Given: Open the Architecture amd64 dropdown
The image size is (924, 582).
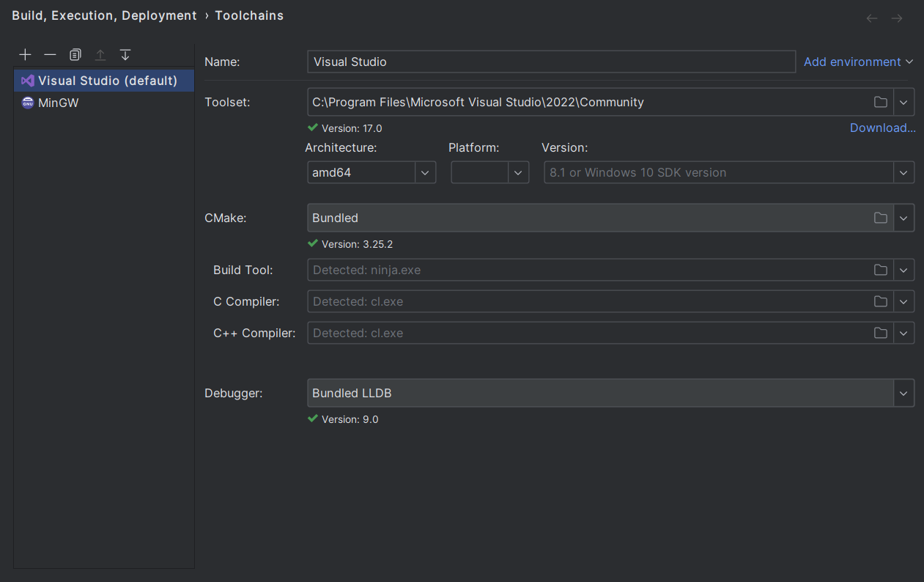Looking at the screenshot, I should 425,173.
